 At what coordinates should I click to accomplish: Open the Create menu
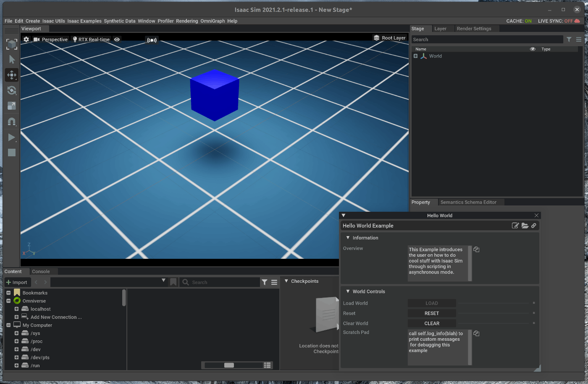coord(33,21)
